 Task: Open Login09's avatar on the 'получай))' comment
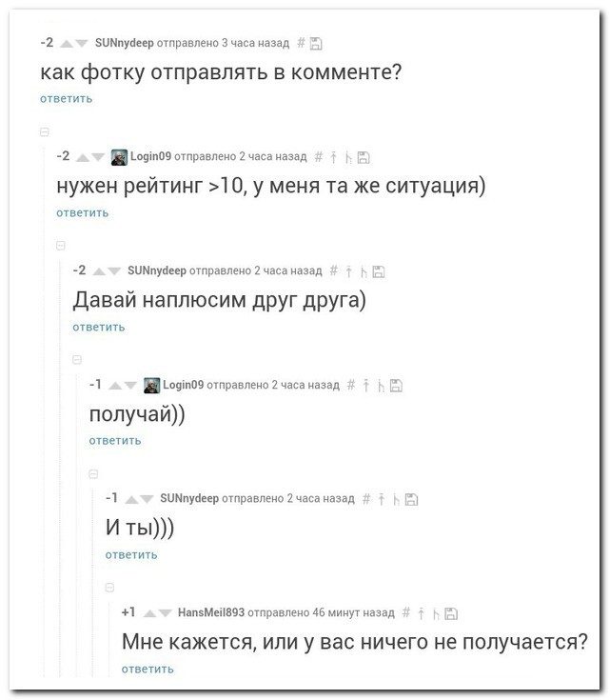152,385
